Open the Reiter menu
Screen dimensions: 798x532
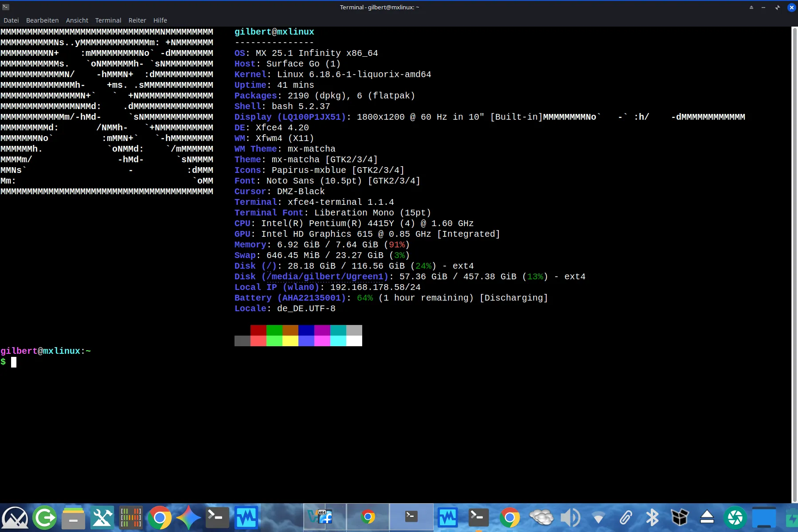[x=137, y=20]
